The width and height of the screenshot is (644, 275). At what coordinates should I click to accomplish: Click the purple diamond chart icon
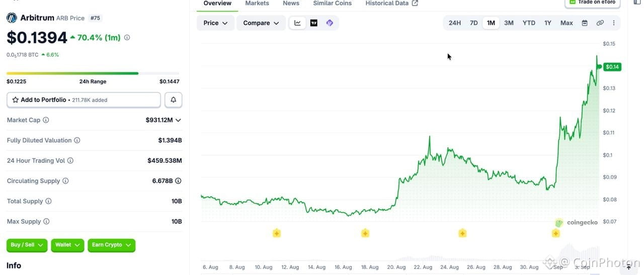pyautogui.click(x=330, y=23)
